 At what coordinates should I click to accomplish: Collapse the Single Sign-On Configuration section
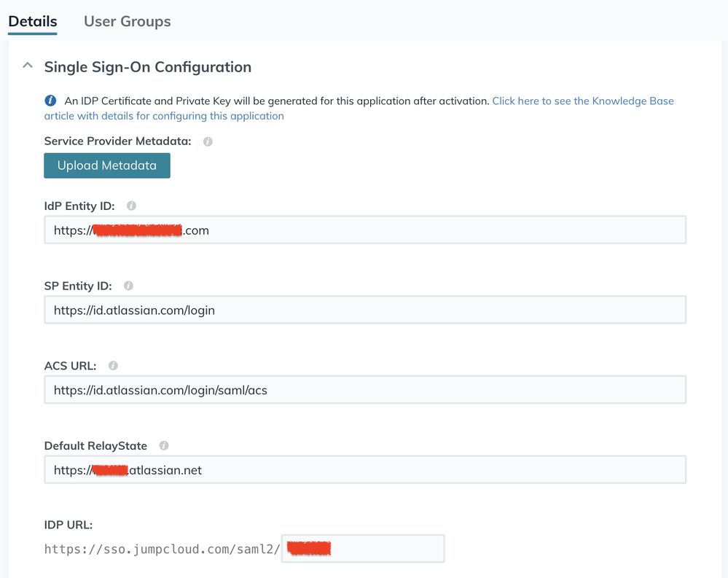[28, 66]
